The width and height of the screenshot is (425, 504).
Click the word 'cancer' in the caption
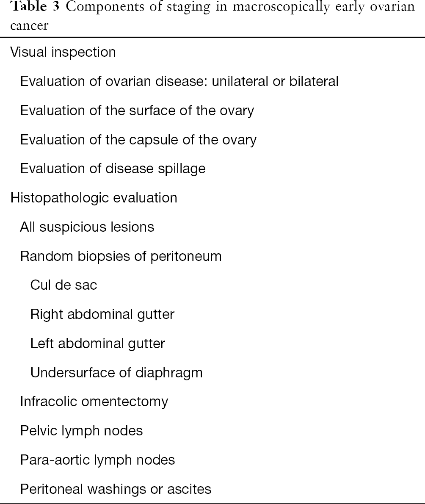(29, 26)
